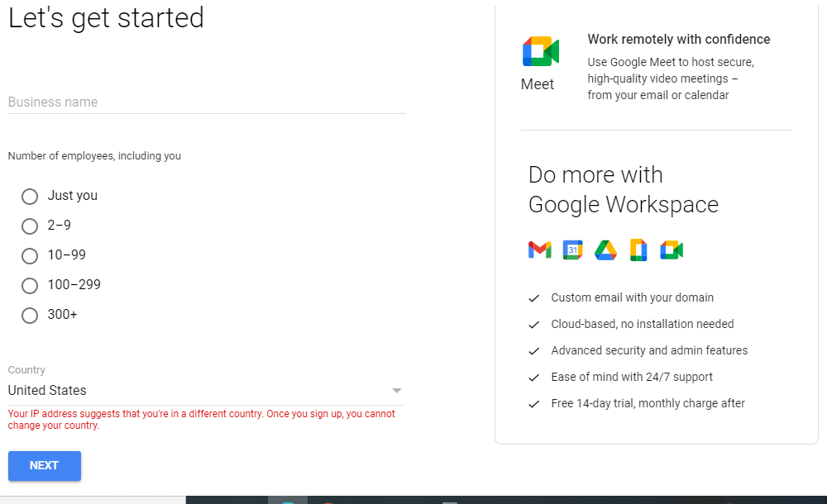Click checkmark beside 'Free 14-day trial' line

pos(533,404)
